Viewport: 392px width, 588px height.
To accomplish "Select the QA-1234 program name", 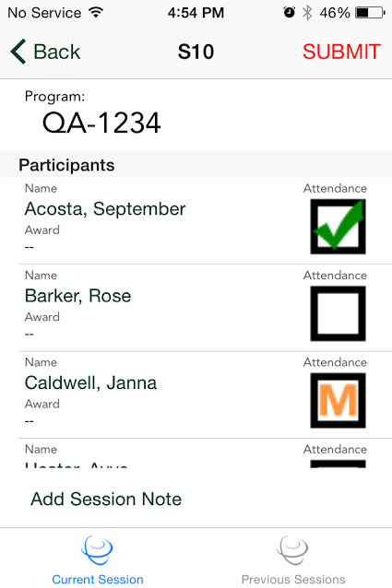I will [x=101, y=123].
